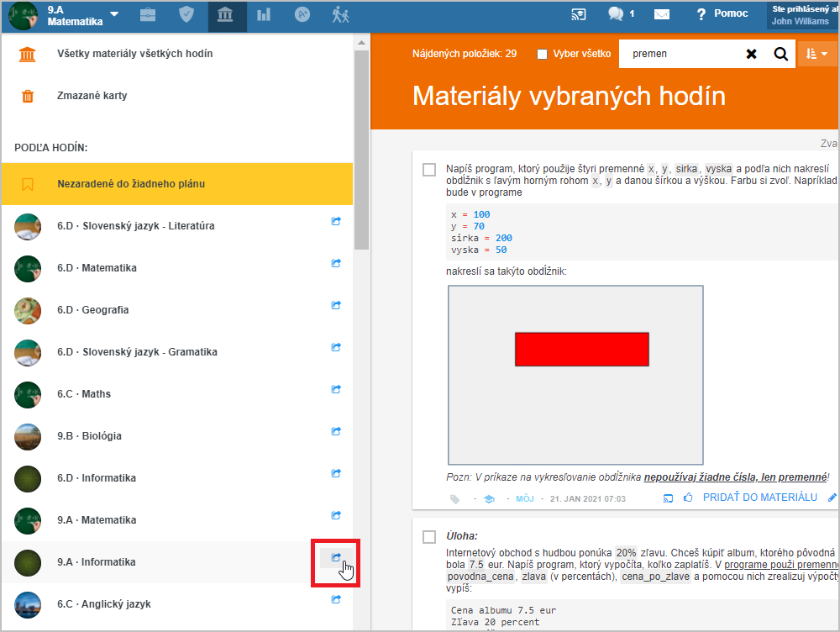Click the MÔJ label on first card
This screenshot has width=840, height=632.
(x=524, y=499)
